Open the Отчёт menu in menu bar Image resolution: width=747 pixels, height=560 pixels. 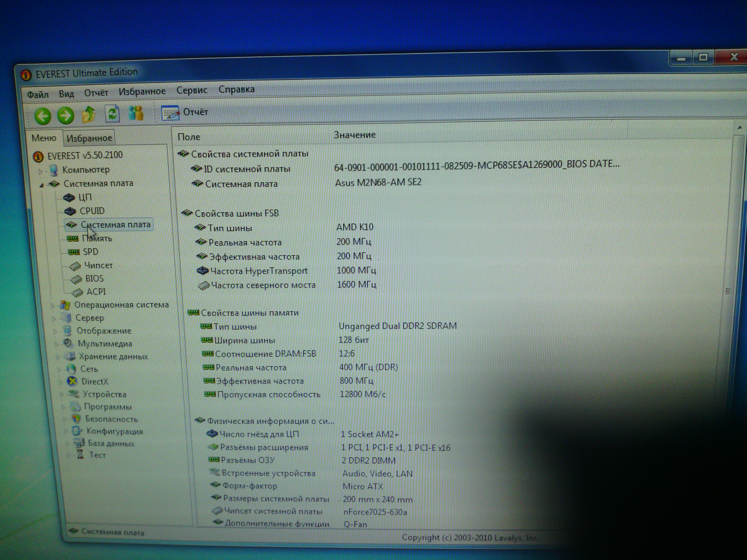pos(96,92)
